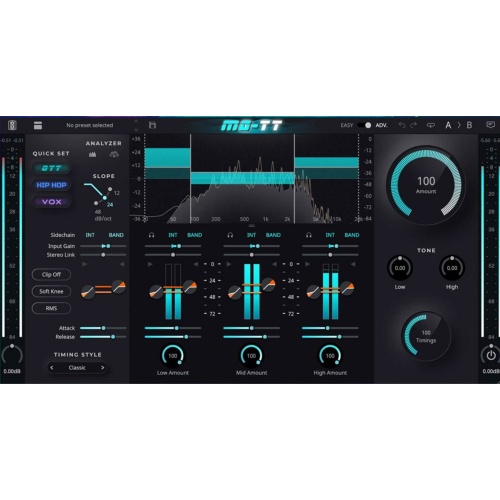The height and width of the screenshot is (500, 500).
Task: Set high band sidechain to BAND
Action: [352, 235]
